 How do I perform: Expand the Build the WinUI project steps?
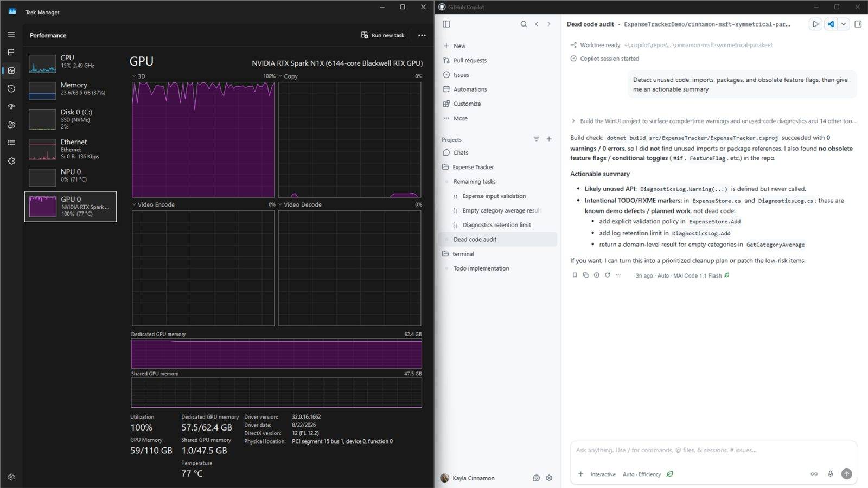[x=573, y=121]
